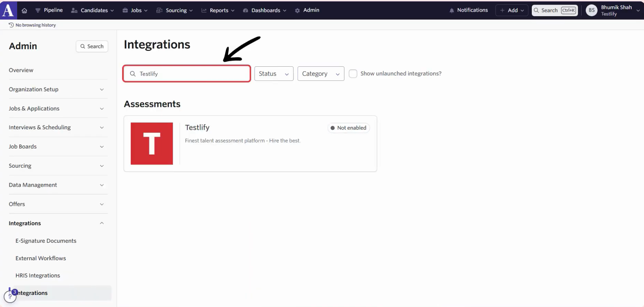This screenshot has width=644, height=307.
Task: Click the plus icon in Add button
Action: pyautogui.click(x=502, y=10)
